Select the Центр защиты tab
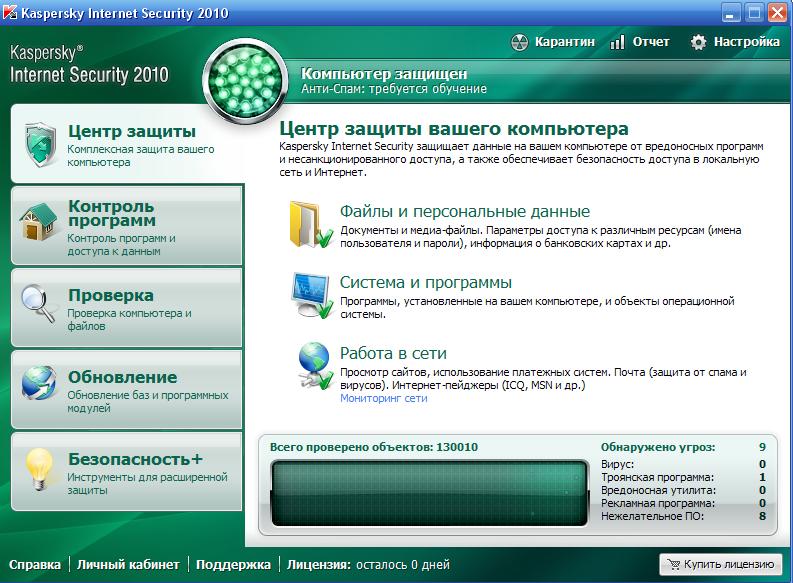 pos(127,144)
